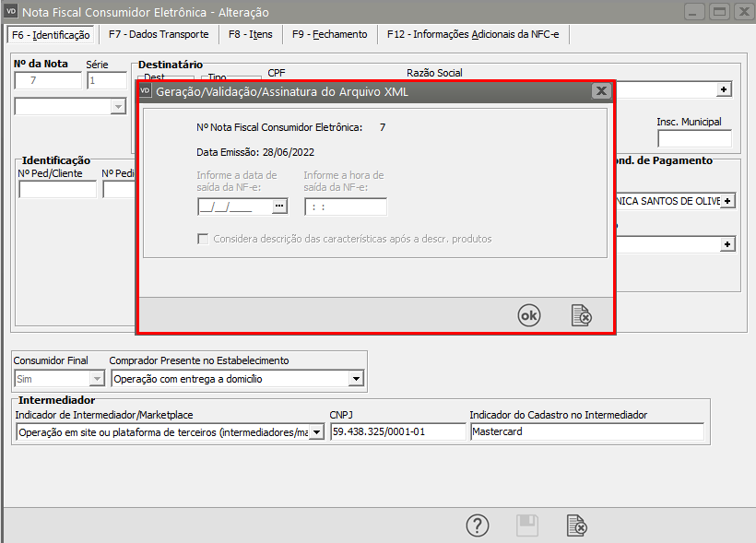
Task: Cancel the XML generation dialog via exit icon
Action: pyautogui.click(x=581, y=315)
